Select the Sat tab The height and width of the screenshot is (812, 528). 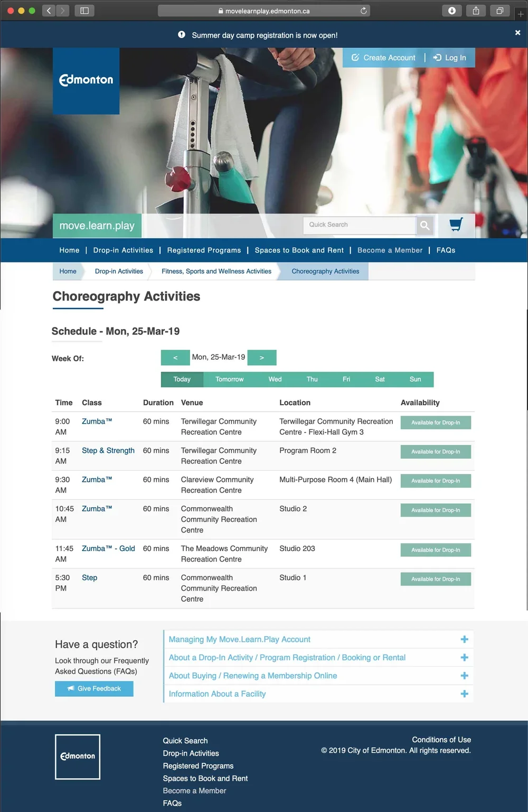[380, 379]
